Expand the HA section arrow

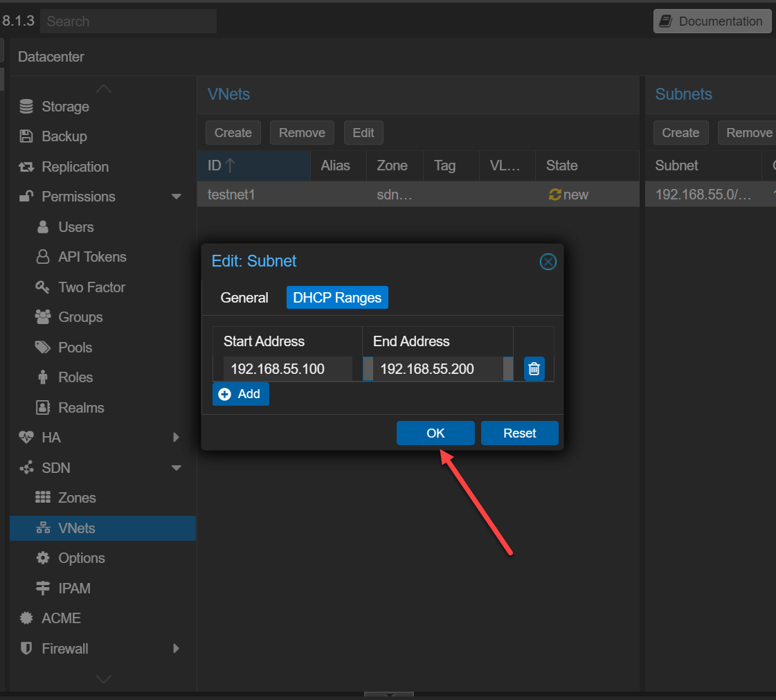click(176, 438)
